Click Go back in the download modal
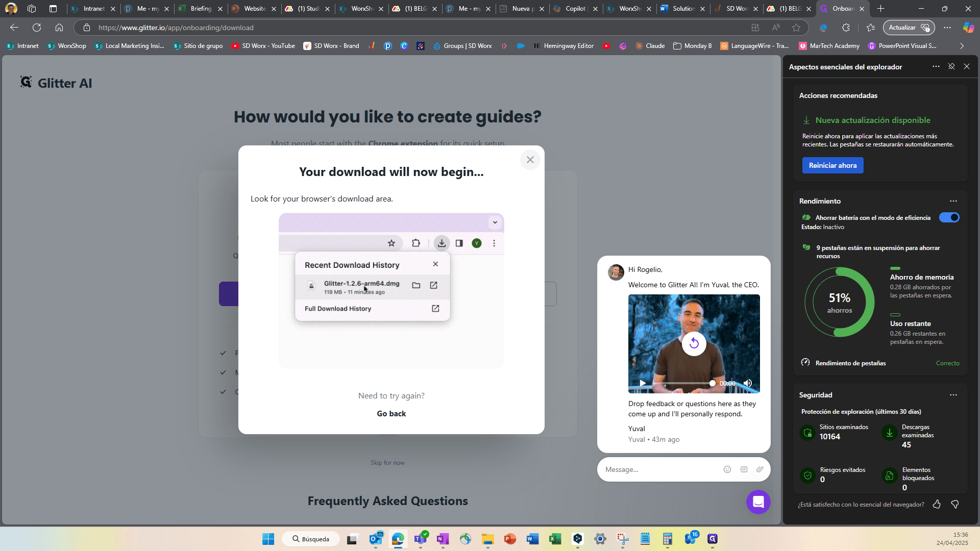The width and height of the screenshot is (980, 551). (x=391, y=414)
